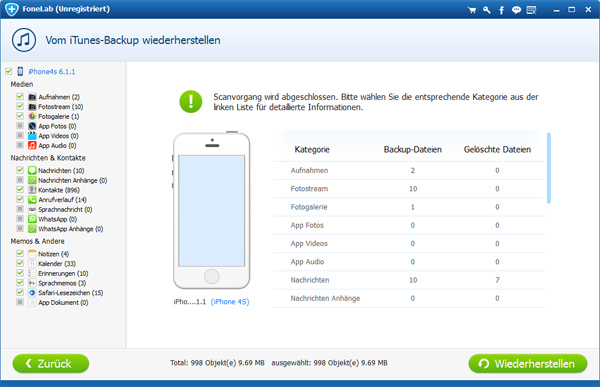Click the green exclamation notice icon

[x=191, y=101]
